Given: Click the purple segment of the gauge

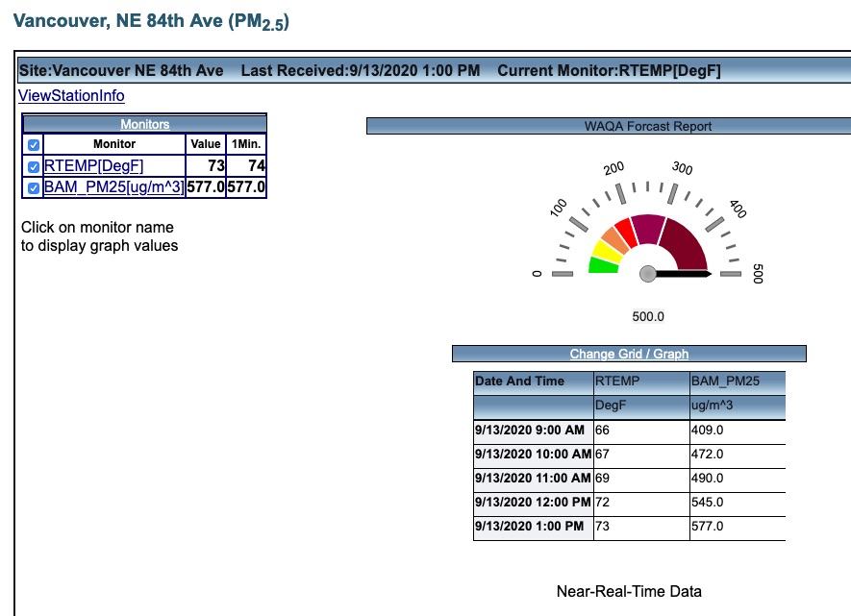Looking at the screenshot, I should [648, 229].
